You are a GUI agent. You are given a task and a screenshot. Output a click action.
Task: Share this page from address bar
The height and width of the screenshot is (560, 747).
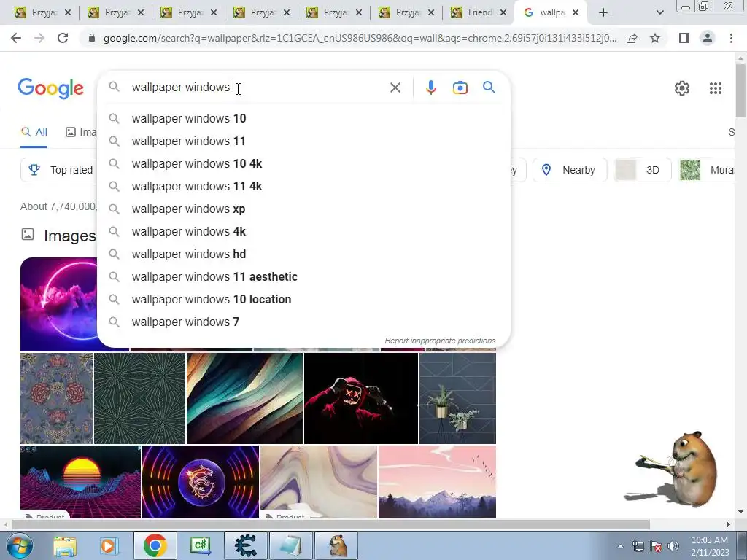click(632, 38)
